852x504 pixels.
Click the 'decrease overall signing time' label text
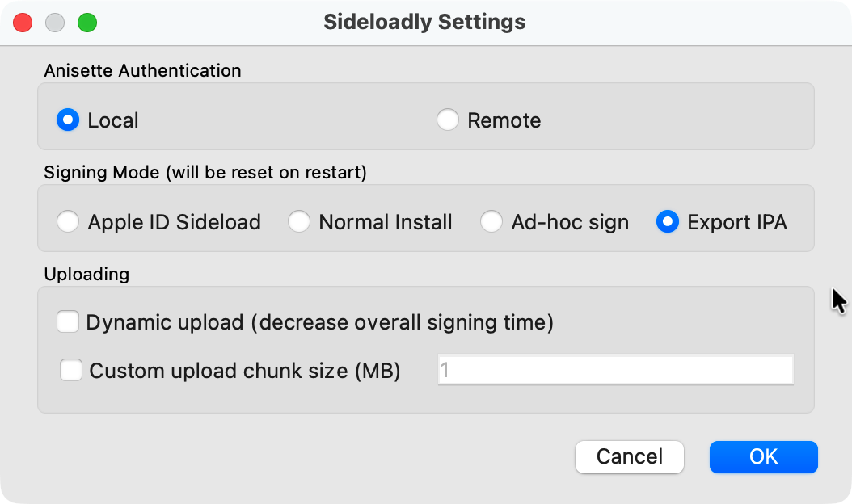pyautogui.click(x=402, y=322)
